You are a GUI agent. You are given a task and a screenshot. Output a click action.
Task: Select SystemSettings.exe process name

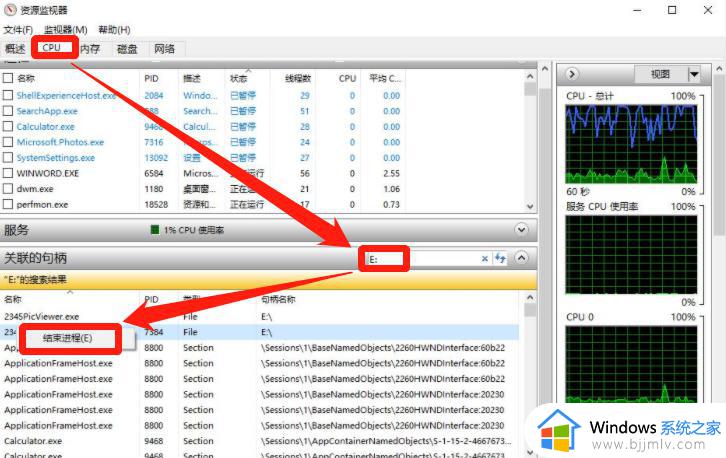tap(56, 158)
